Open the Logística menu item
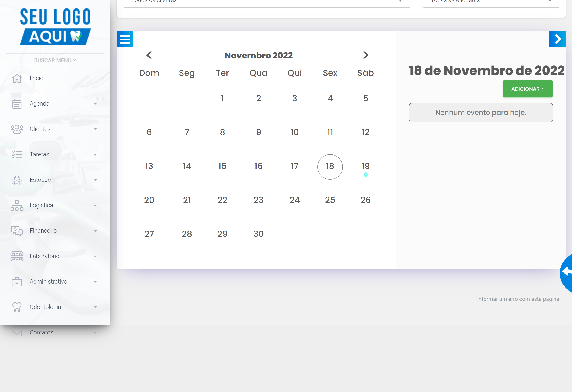The width and height of the screenshot is (572, 392). 41,205
